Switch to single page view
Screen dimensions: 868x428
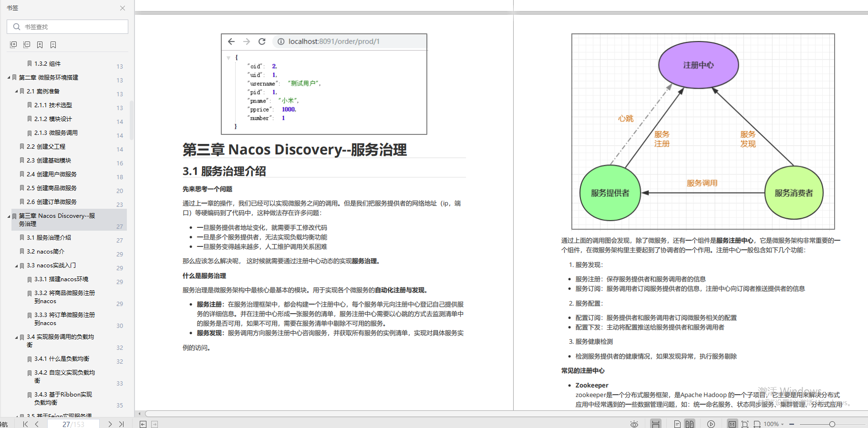(677, 424)
